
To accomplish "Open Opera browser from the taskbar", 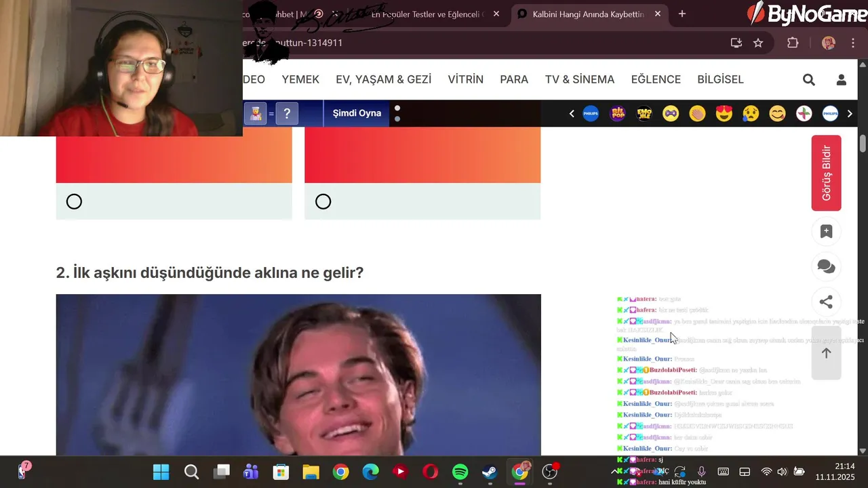I will [x=430, y=472].
